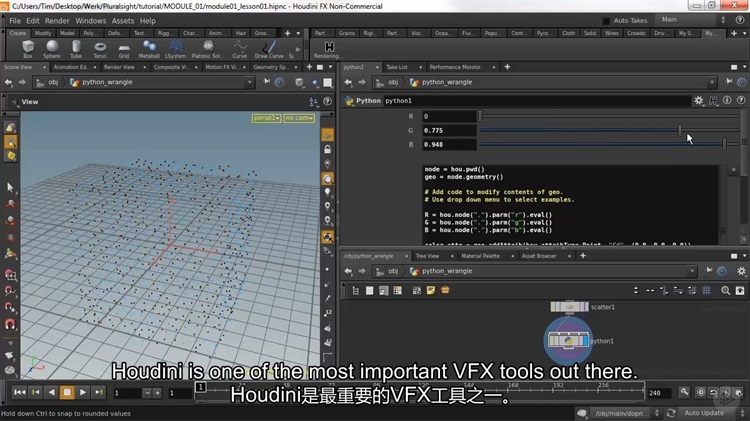Create a Box from the shelf
The height and width of the screenshot is (421, 750).
point(28,49)
